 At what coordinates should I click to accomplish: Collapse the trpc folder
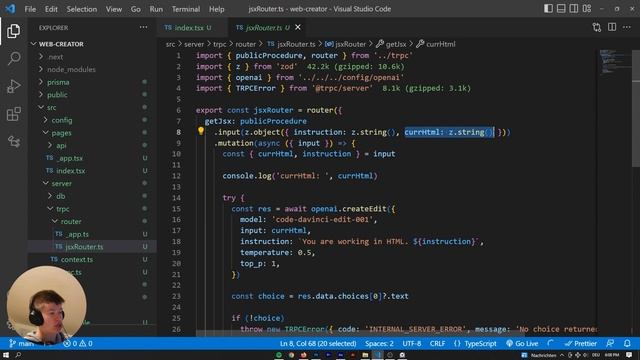(62, 209)
